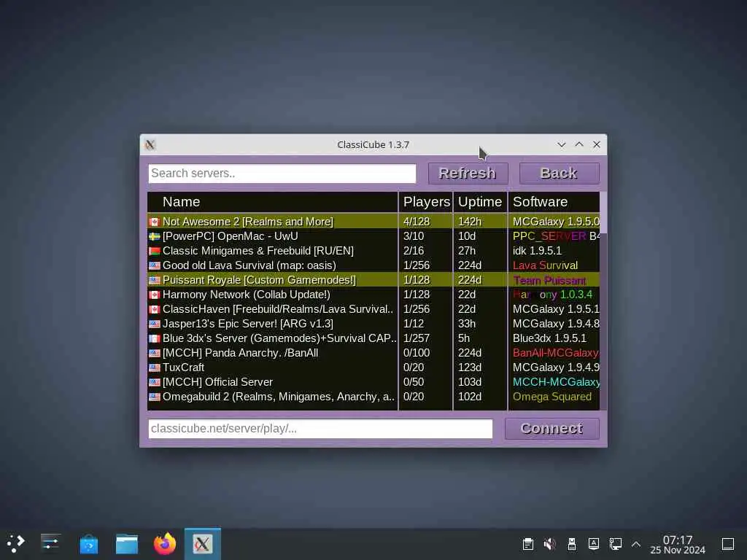The height and width of the screenshot is (560, 747).
Task: Sort servers by the Name column header
Action: pyautogui.click(x=273, y=202)
